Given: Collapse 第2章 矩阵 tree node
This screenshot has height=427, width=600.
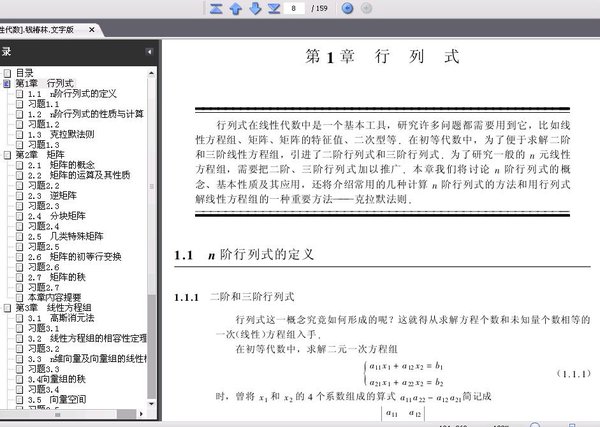Looking at the screenshot, I should coord(7,155).
